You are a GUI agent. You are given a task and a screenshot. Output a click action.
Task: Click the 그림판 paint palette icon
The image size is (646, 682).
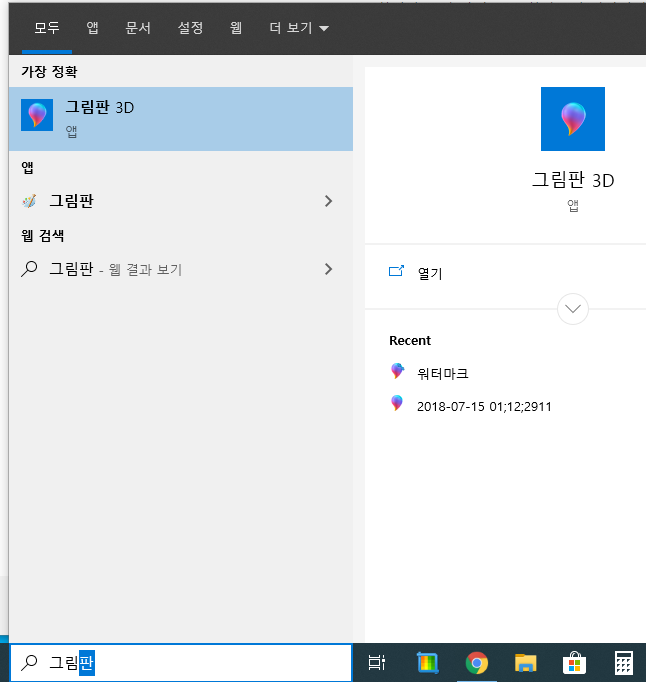pos(29,201)
